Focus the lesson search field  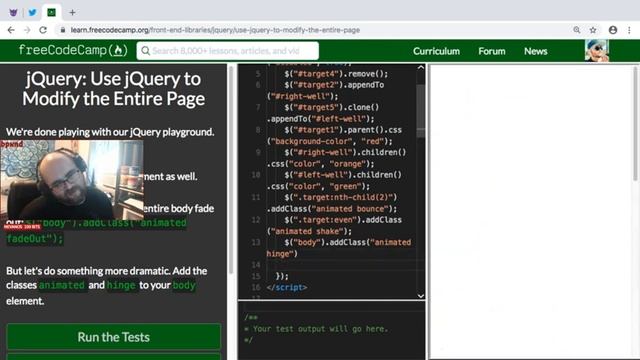227,51
